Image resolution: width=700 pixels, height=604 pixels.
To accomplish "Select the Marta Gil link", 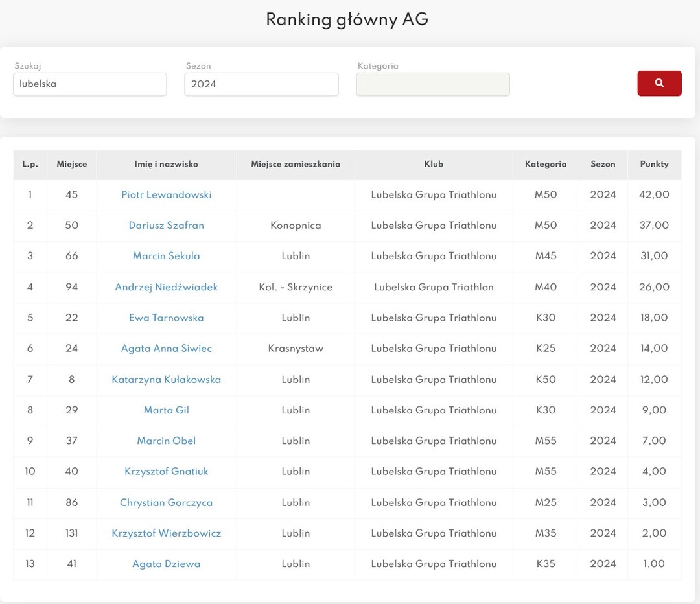I will pos(167,410).
